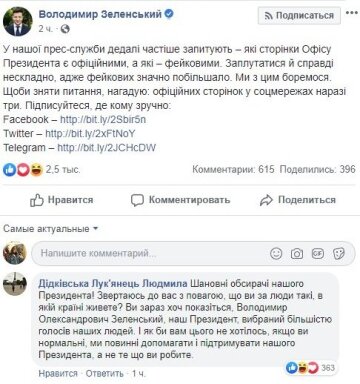View reactions on Людмила's comment
The image size is (360, 384).
[310, 368]
